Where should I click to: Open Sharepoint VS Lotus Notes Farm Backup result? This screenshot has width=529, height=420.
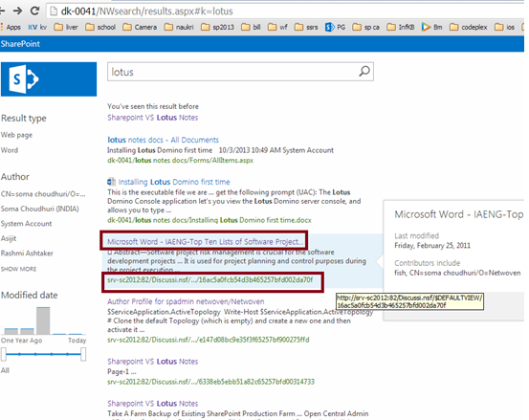pos(152,403)
